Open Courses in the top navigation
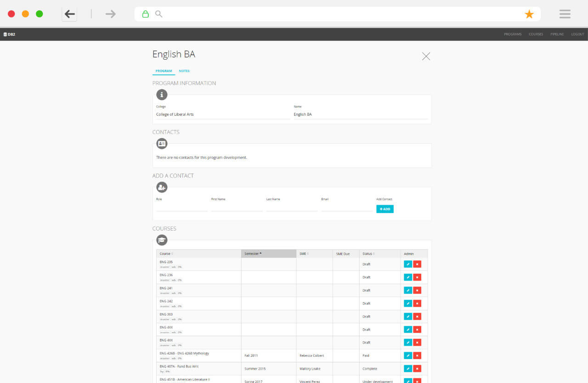This screenshot has width=588, height=383. [x=536, y=34]
